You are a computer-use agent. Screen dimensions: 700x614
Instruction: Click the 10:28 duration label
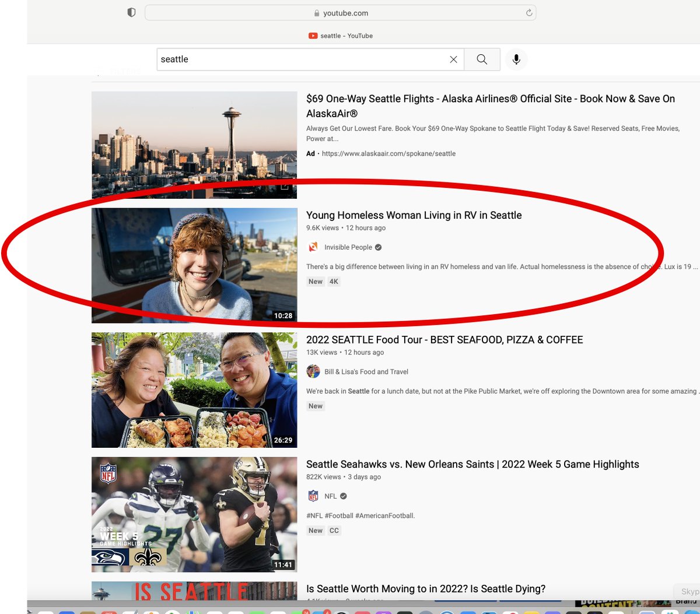coord(283,316)
